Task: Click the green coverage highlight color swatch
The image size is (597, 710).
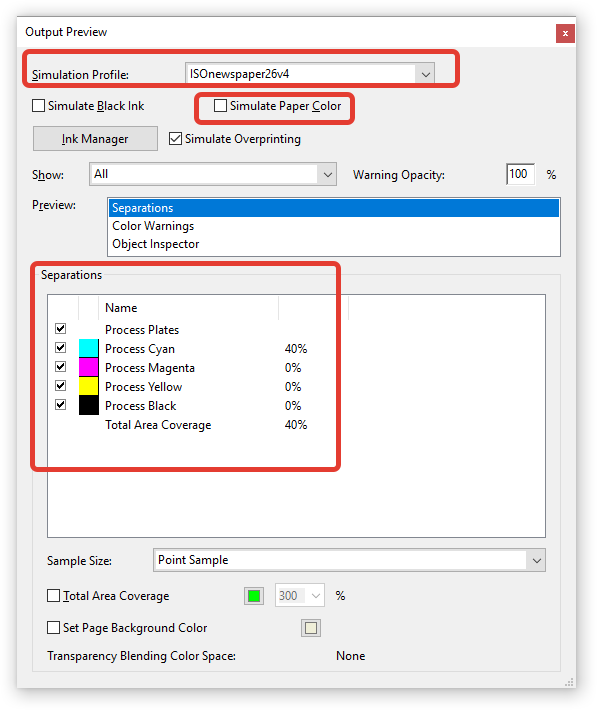Action: coord(254,596)
